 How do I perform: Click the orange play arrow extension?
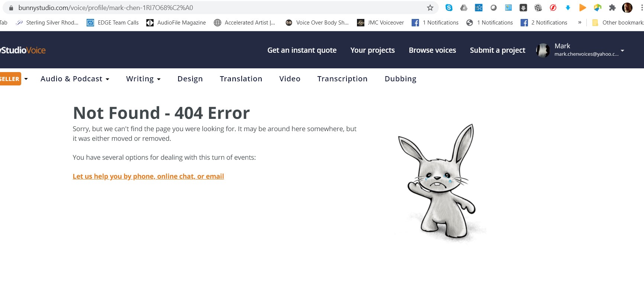(x=583, y=8)
